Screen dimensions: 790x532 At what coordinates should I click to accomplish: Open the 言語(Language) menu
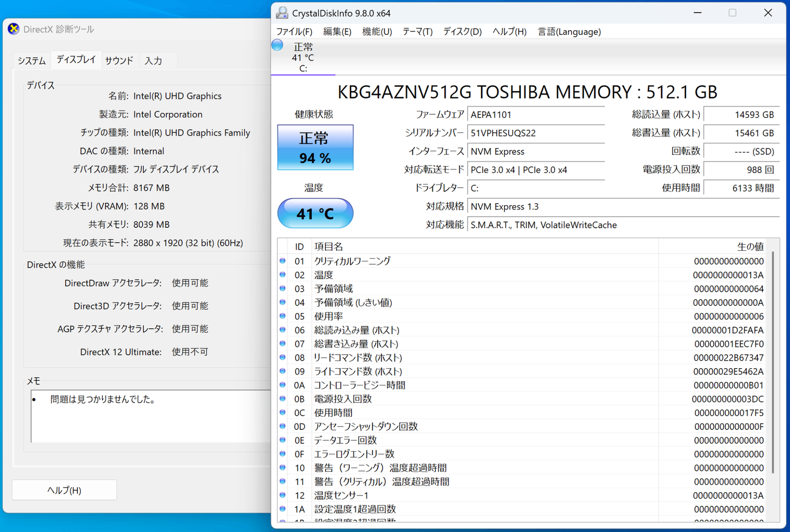569,32
